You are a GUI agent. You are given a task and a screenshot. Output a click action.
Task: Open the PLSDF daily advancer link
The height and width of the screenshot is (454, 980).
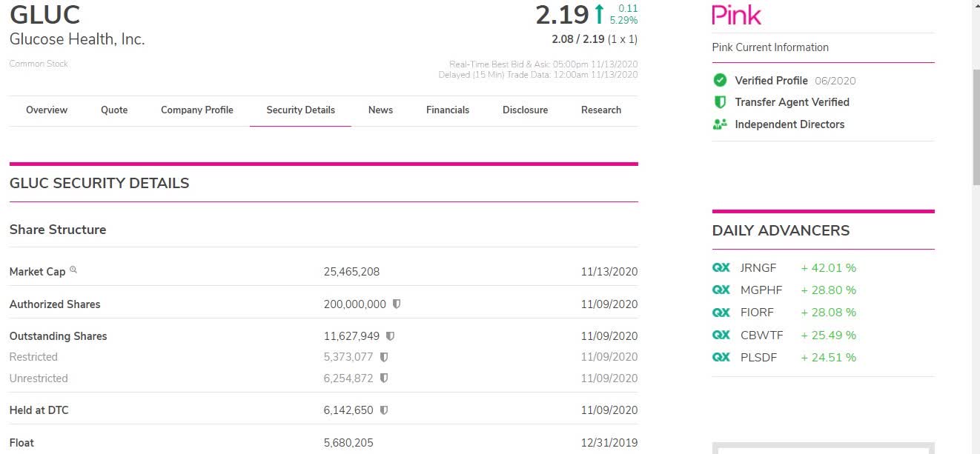point(758,357)
